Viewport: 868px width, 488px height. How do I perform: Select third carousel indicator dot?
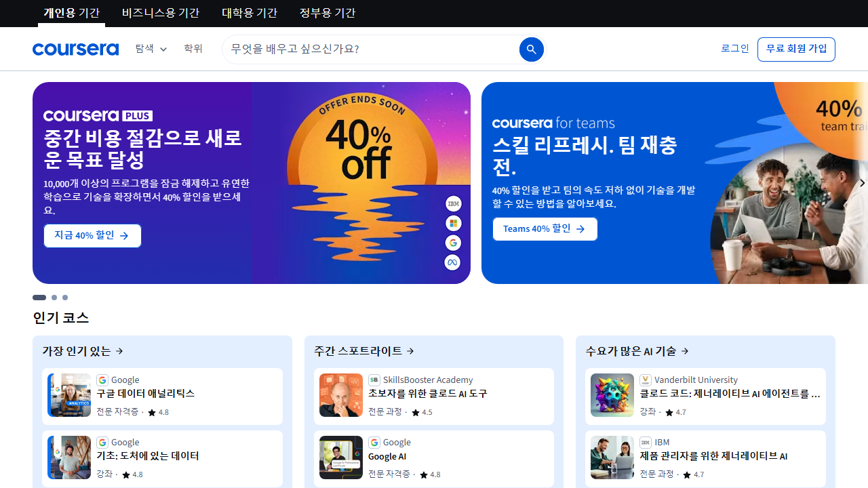pos(65,298)
